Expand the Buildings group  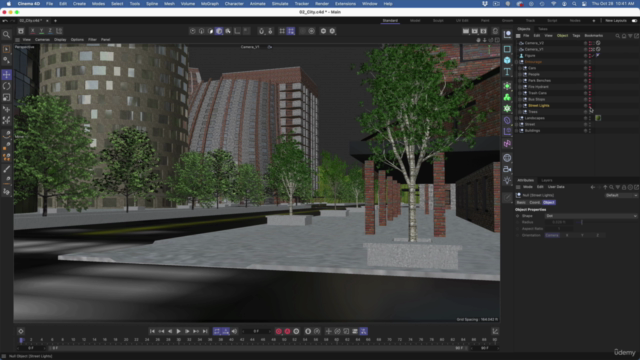pos(517,131)
